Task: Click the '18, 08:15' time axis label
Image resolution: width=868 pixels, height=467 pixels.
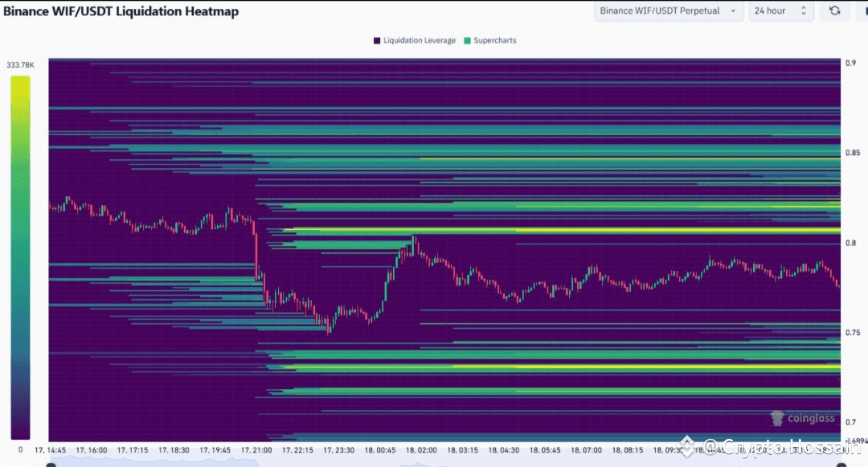Action: (628, 450)
